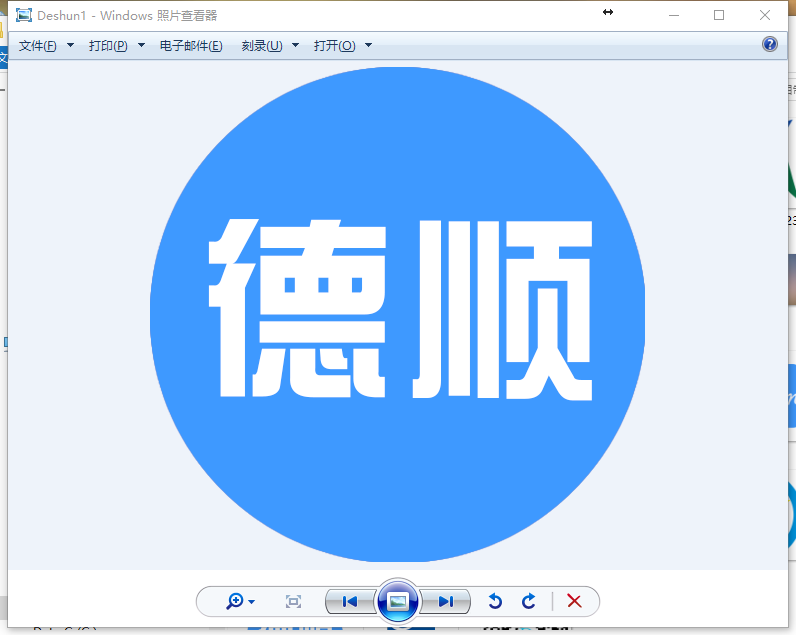Click the 电子邮件(E) menu item

(191, 46)
